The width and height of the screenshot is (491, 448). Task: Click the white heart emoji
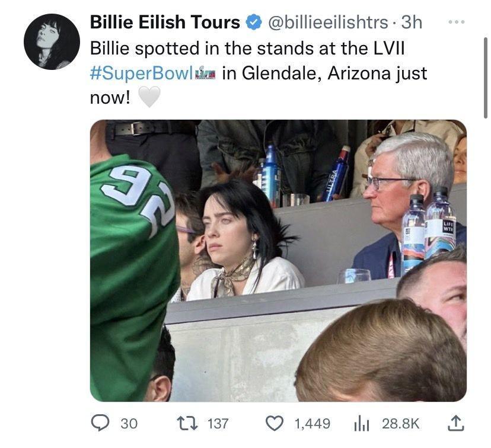click(149, 97)
